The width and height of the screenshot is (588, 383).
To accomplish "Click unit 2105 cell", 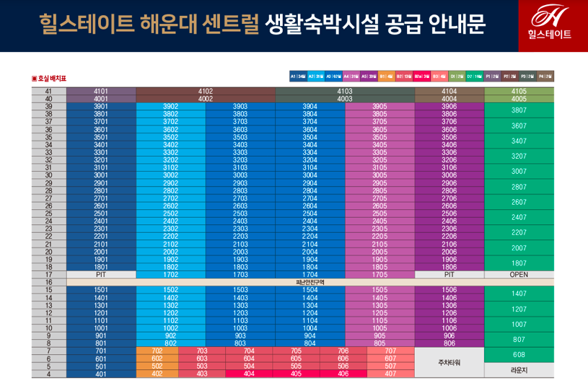I will click(x=380, y=245).
